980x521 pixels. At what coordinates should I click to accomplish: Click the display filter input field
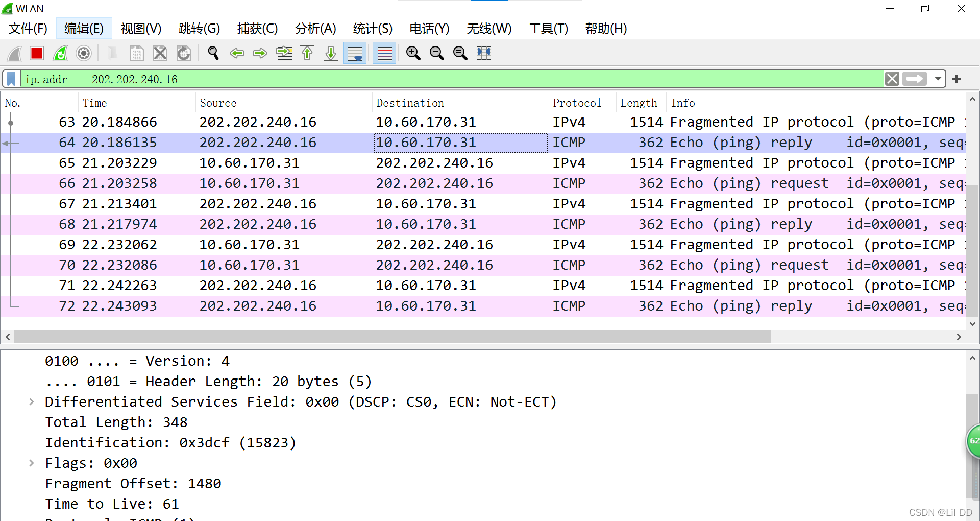click(452, 79)
